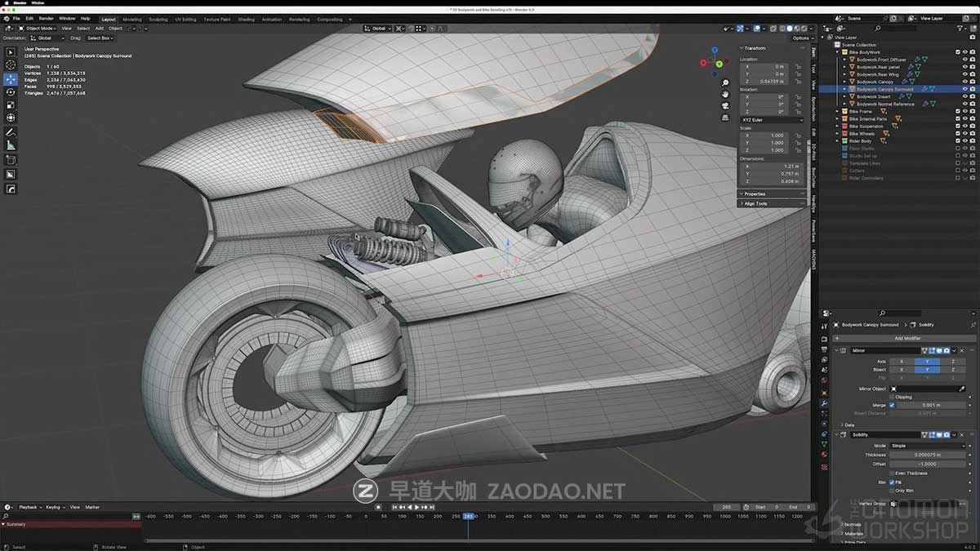
Task: Select the Scale tool
Action: coord(11,105)
